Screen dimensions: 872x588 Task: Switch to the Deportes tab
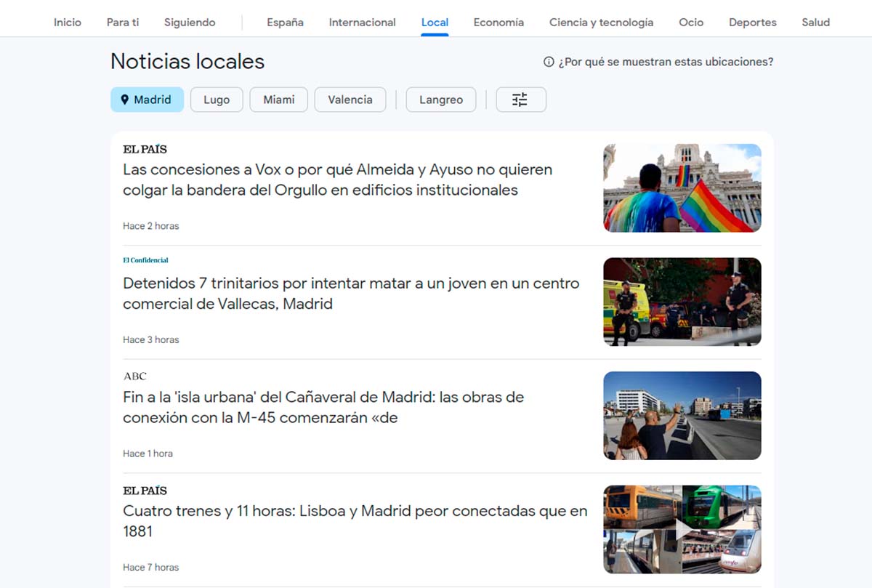[752, 23]
